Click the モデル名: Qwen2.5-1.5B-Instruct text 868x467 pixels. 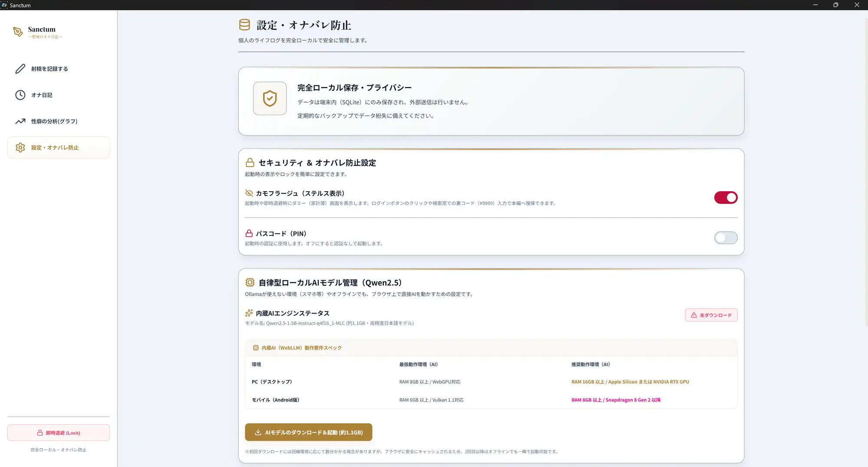[329, 323]
